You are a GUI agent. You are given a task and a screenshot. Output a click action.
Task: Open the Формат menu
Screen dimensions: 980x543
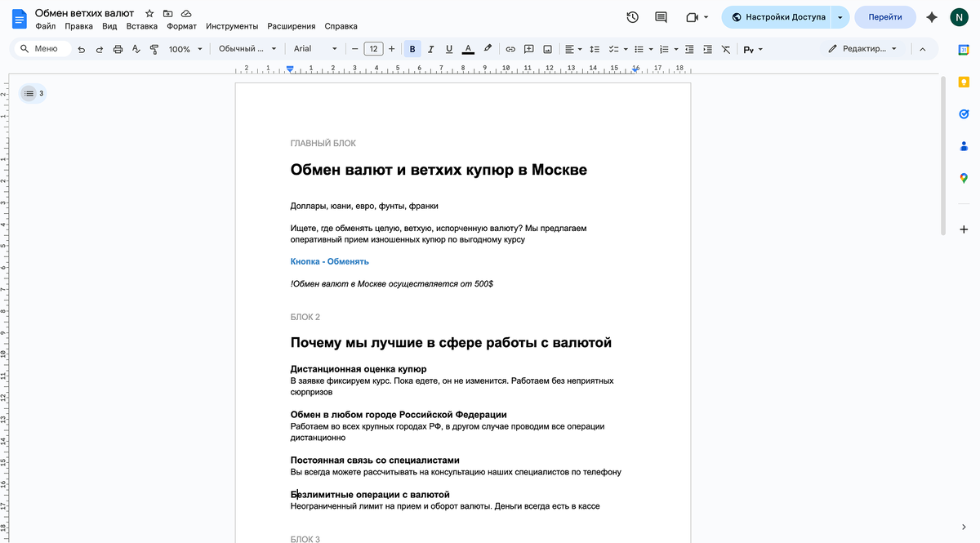[x=181, y=26]
